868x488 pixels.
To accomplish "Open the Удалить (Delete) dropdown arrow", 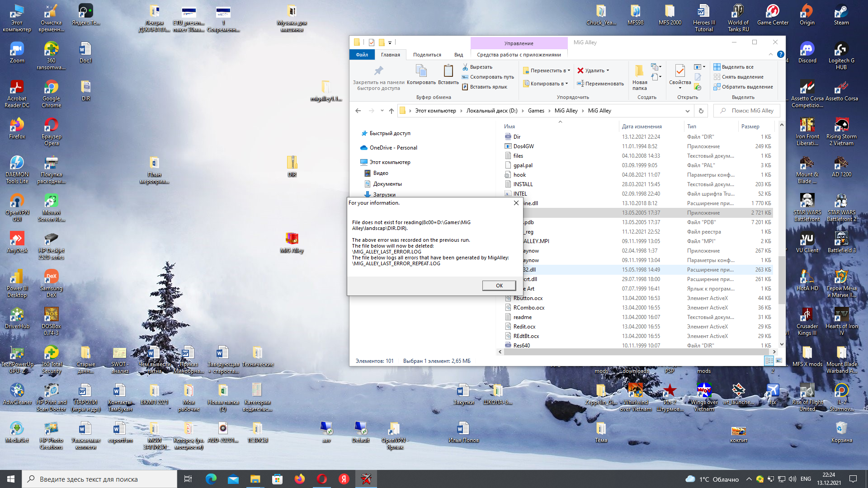I will pos(608,70).
